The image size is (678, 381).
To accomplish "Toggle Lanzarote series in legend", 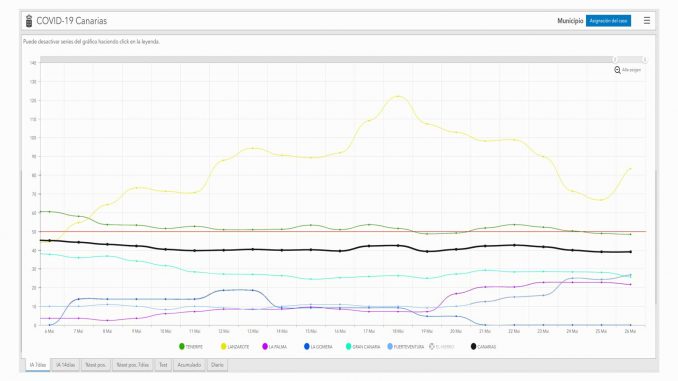I will pyautogui.click(x=235, y=346).
